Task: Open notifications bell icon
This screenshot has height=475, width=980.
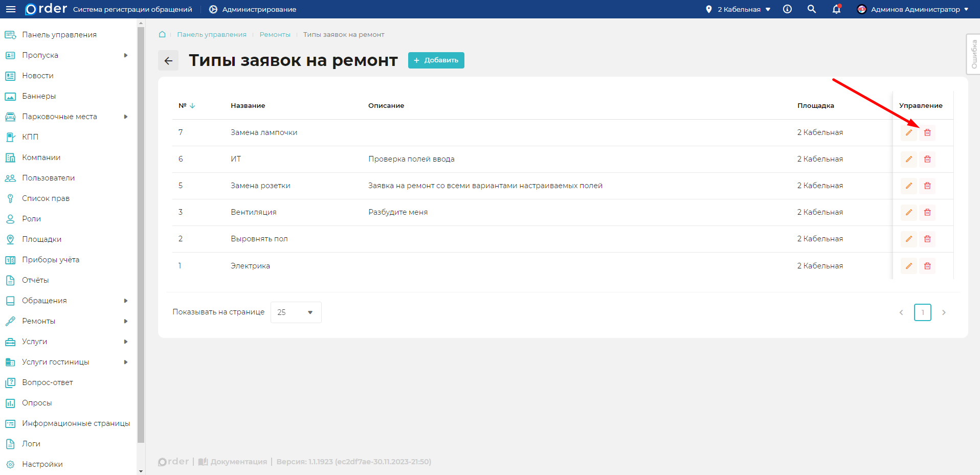Action: tap(836, 9)
